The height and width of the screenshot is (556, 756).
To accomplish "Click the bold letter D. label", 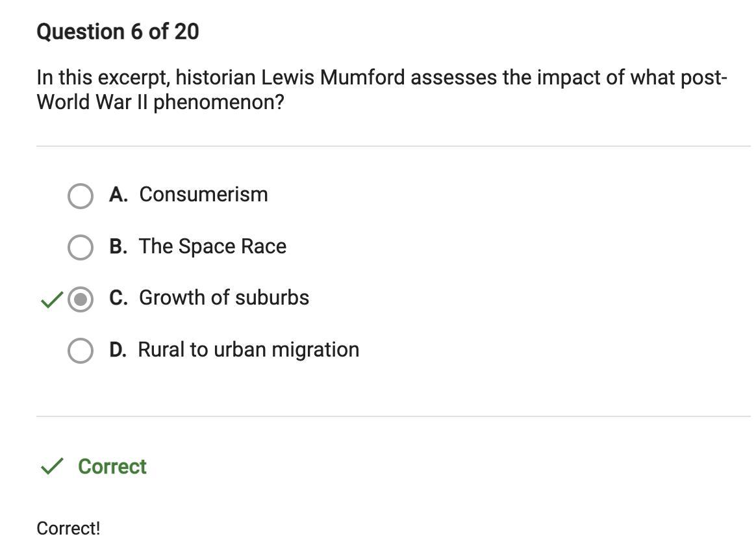I will (118, 349).
